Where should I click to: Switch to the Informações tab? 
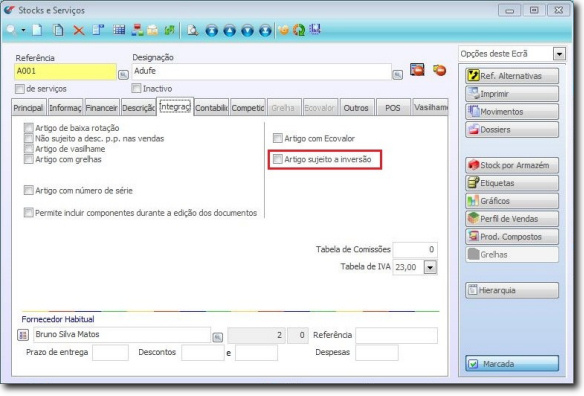tap(65, 108)
